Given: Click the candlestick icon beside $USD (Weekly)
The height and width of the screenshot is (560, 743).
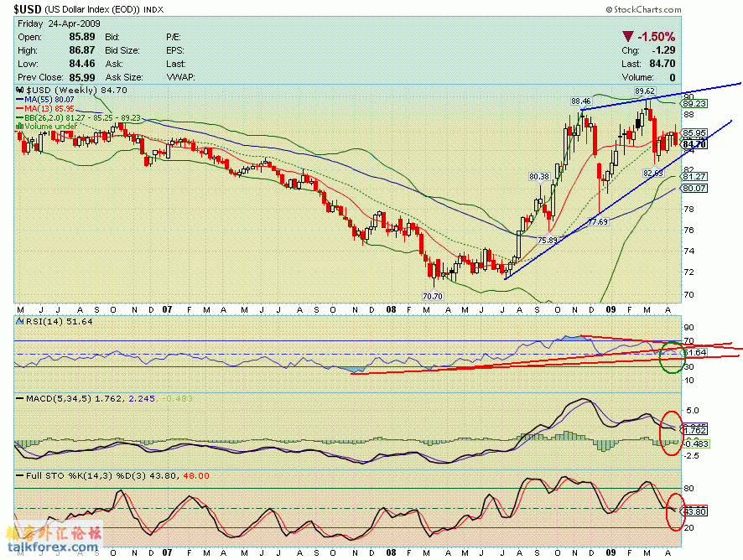Looking at the screenshot, I should [19, 90].
